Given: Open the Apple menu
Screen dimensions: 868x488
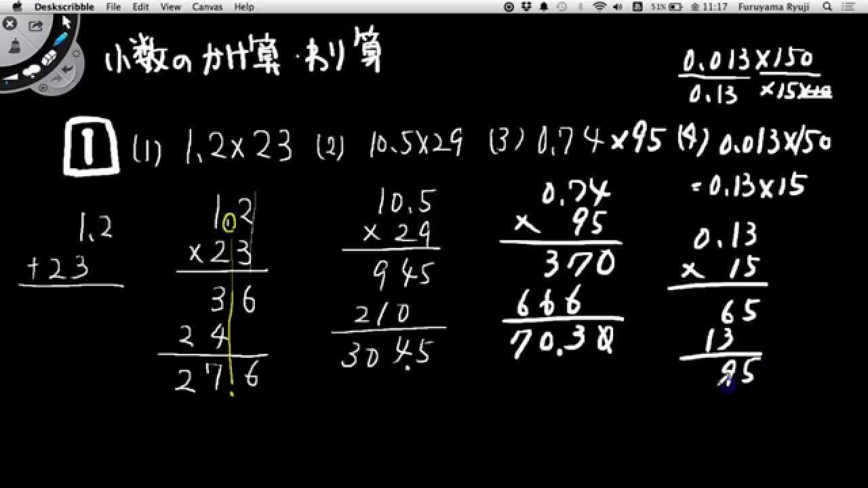Looking at the screenshot, I should pos(18,7).
